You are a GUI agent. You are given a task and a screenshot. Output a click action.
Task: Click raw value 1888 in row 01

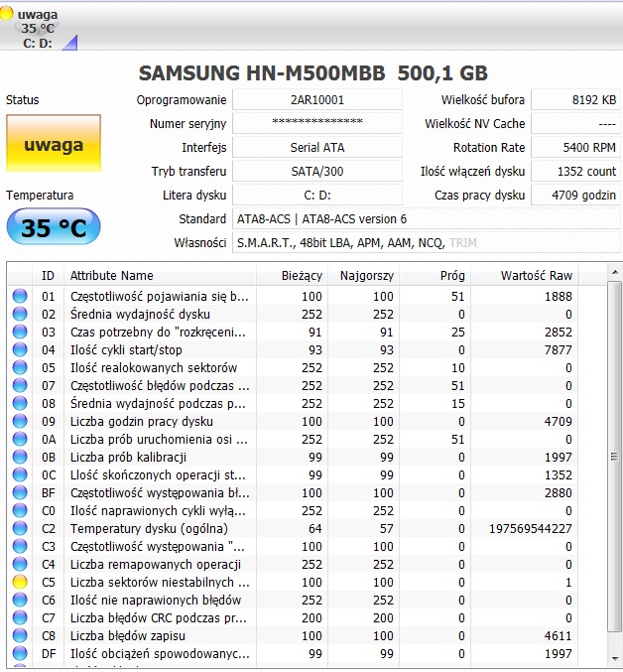559,296
